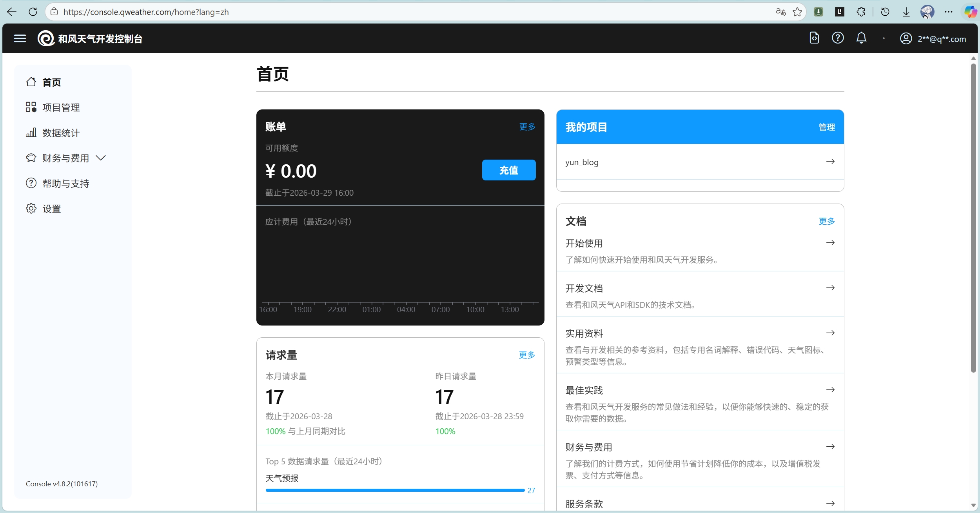The image size is (980, 513).
Task: Open 数据统计 from sidebar
Action: [61, 133]
